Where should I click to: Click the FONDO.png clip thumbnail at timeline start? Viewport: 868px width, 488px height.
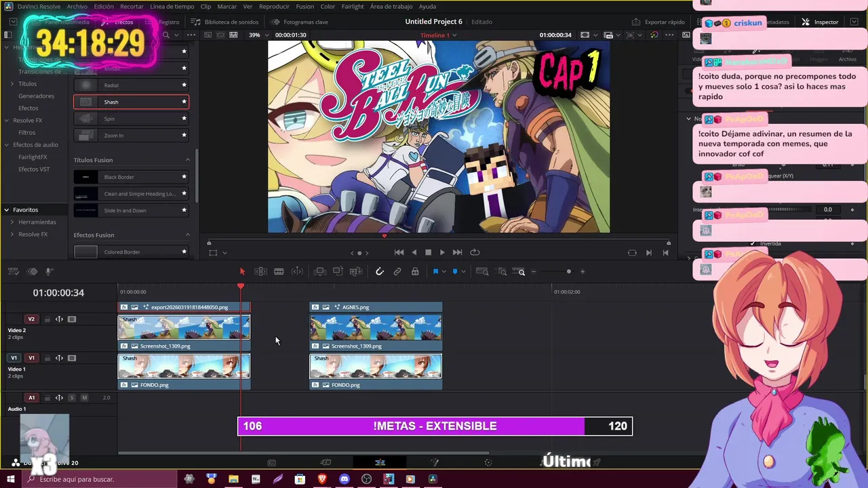pyautogui.click(x=184, y=367)
